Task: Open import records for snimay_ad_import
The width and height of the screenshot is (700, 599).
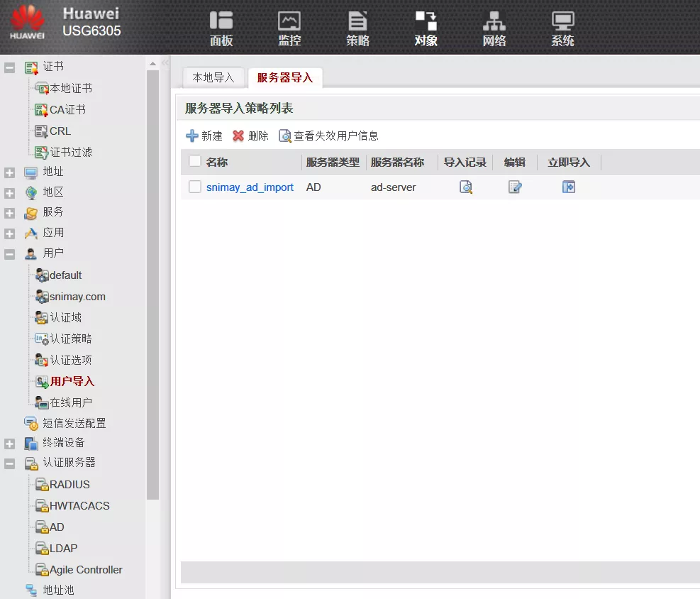Action: point(465,187)
